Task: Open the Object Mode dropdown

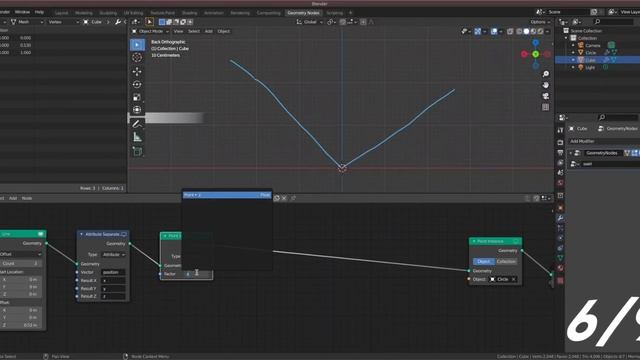Action: (x=150, y=31)
